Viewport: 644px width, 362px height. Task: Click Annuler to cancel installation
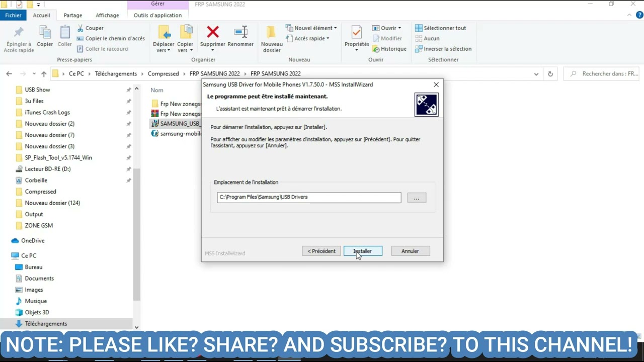click(410, 251)
